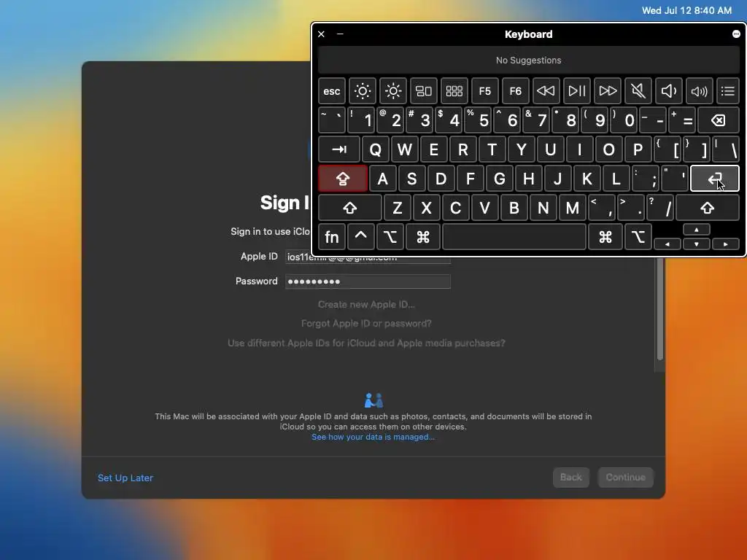Toggle the red caps lock key
Screen dimensions: 747x560
(343, 179)
